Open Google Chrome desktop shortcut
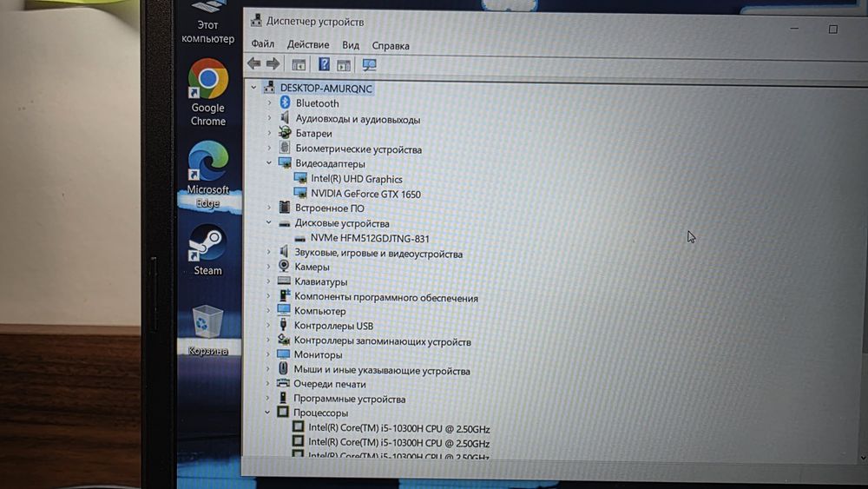This screenshot has width=868, height=489. 208,92
